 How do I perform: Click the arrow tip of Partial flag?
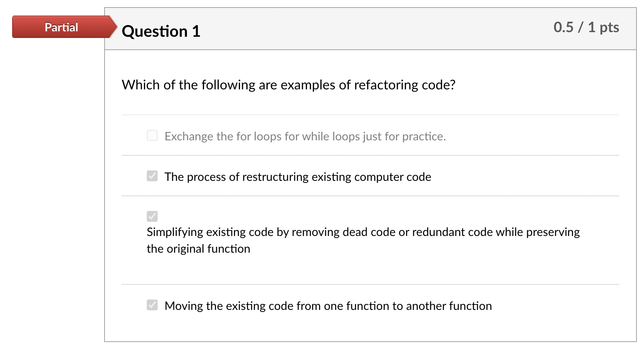point(114,27)
